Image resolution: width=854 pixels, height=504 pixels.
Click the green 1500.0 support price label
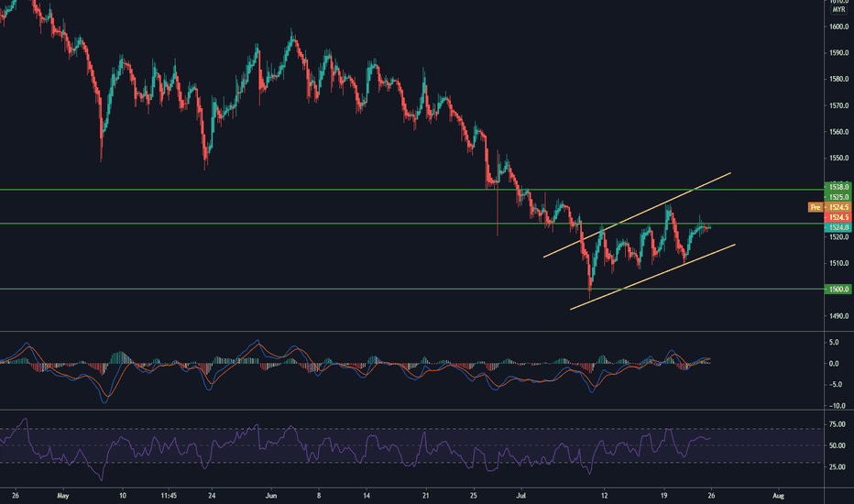(x=838, y=290)
